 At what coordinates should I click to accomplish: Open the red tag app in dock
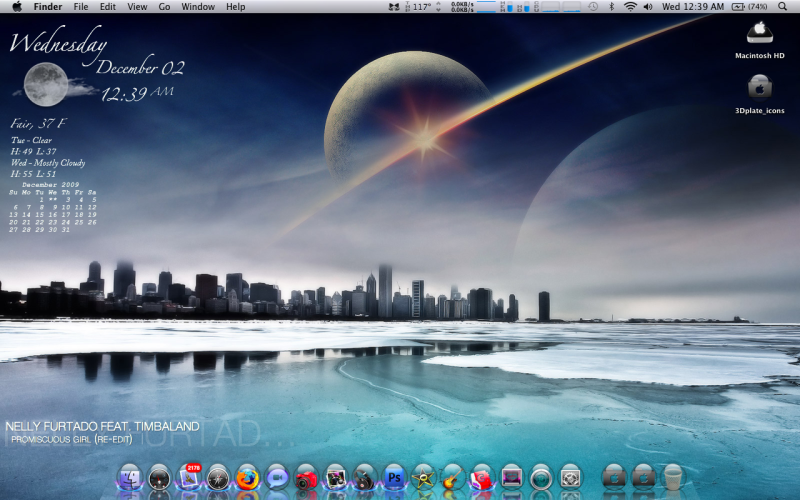coord(482,479)
